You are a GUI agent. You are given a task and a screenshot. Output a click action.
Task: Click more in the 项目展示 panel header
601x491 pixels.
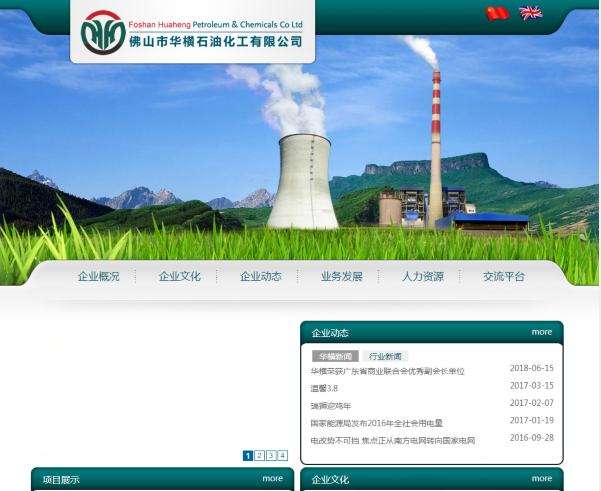(273, 479)
